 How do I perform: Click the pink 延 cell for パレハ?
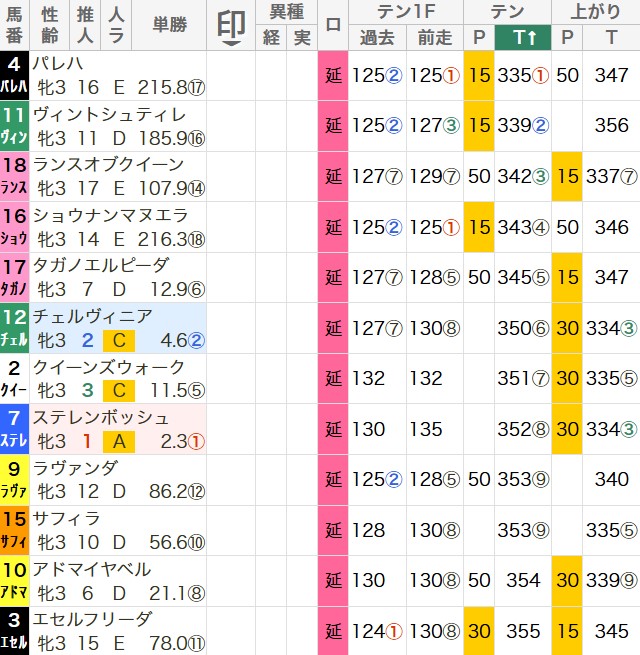[333, 76]
